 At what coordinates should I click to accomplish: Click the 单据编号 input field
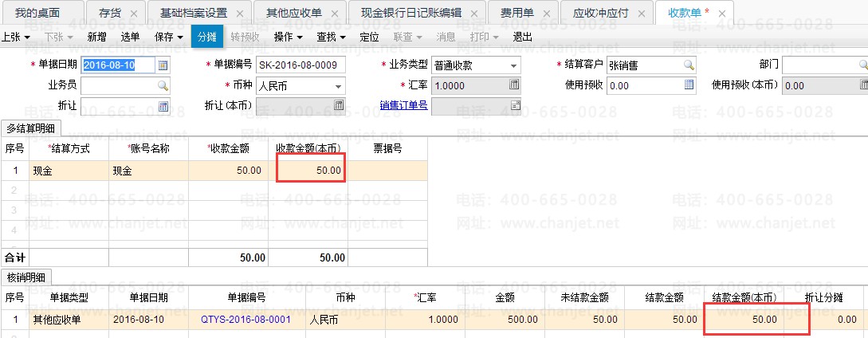click(x=301, y=65)
